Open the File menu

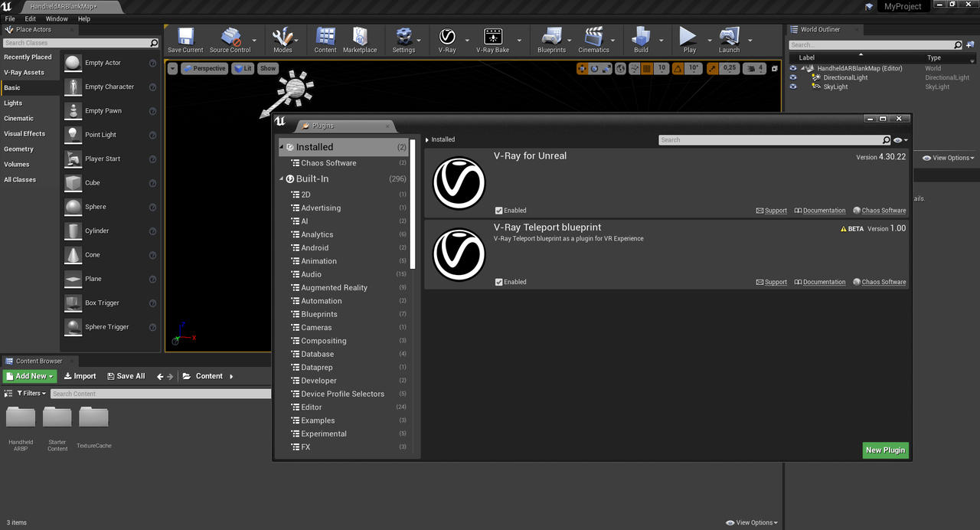10,18
